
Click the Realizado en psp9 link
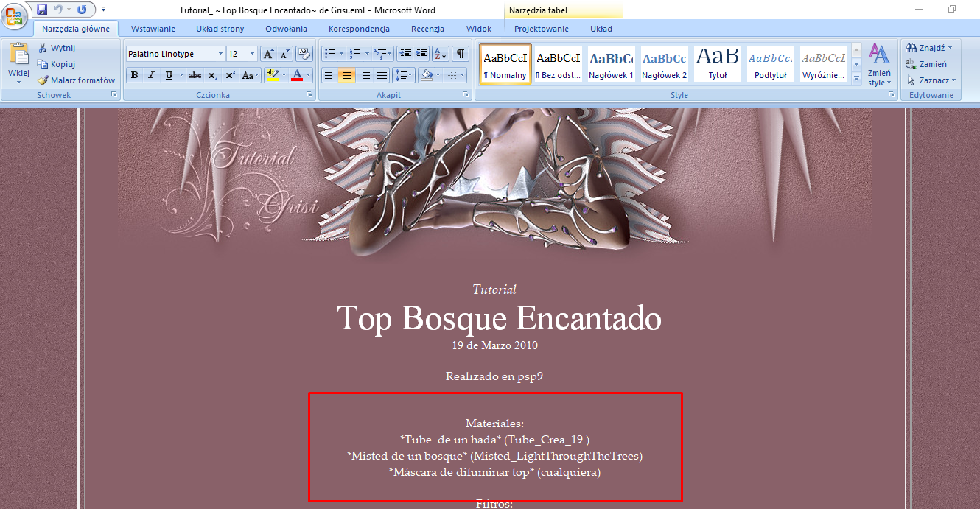click(494, 376)
